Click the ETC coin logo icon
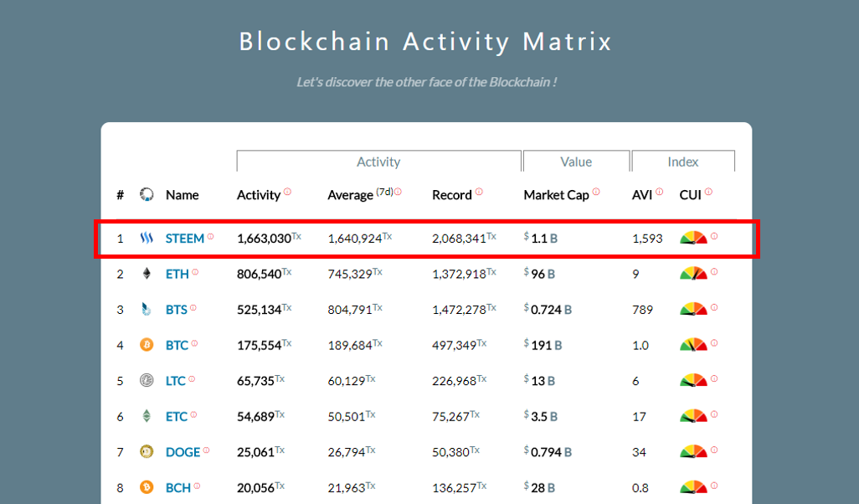 147,416
